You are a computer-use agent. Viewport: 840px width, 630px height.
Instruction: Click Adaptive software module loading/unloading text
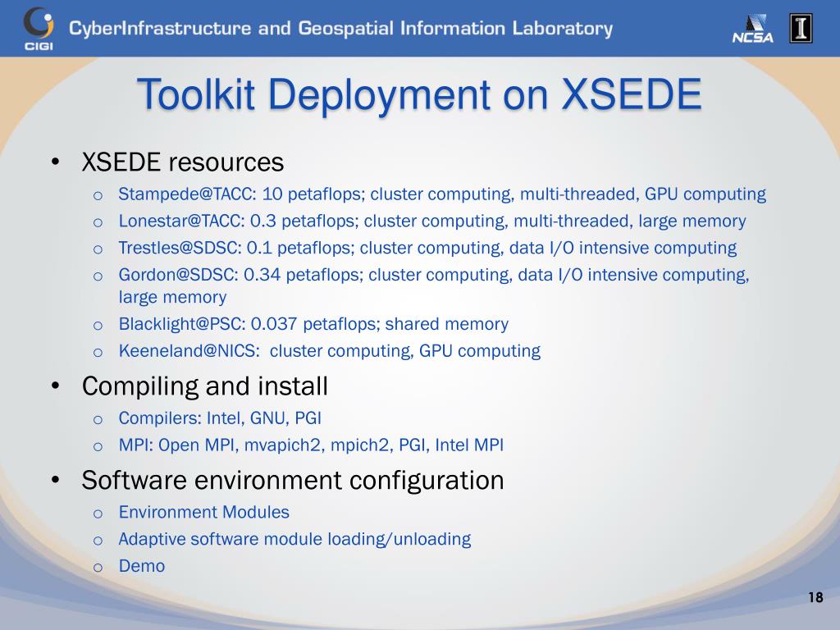[294, 539]
